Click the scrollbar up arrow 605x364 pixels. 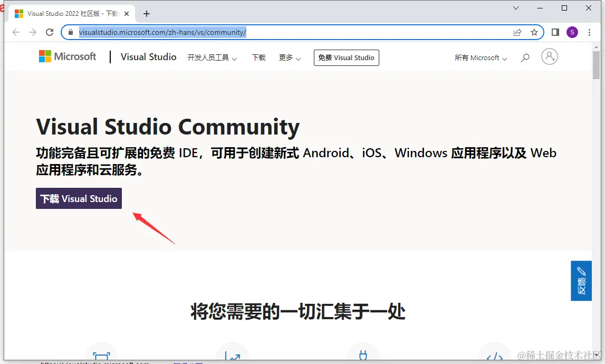[x=597, y=47]
